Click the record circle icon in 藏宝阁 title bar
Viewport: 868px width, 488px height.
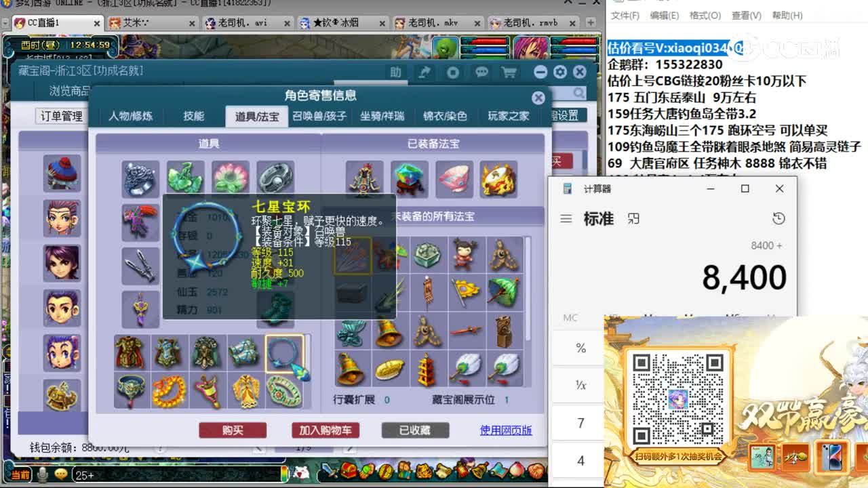pos(453,72)
